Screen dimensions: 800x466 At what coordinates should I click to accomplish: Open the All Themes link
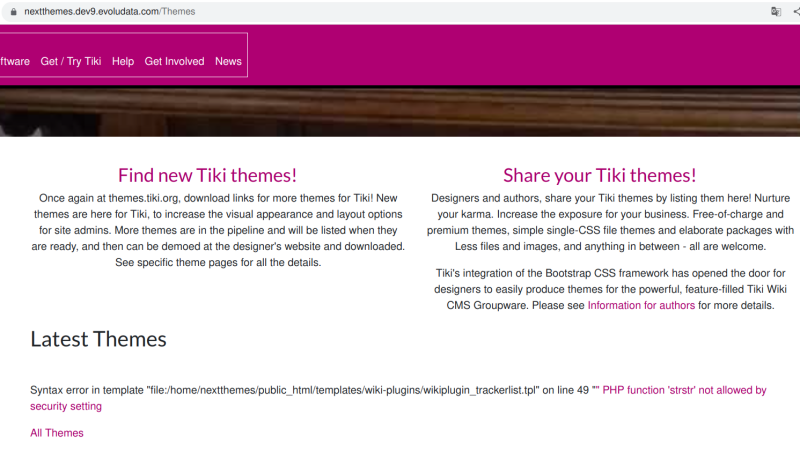57,433
